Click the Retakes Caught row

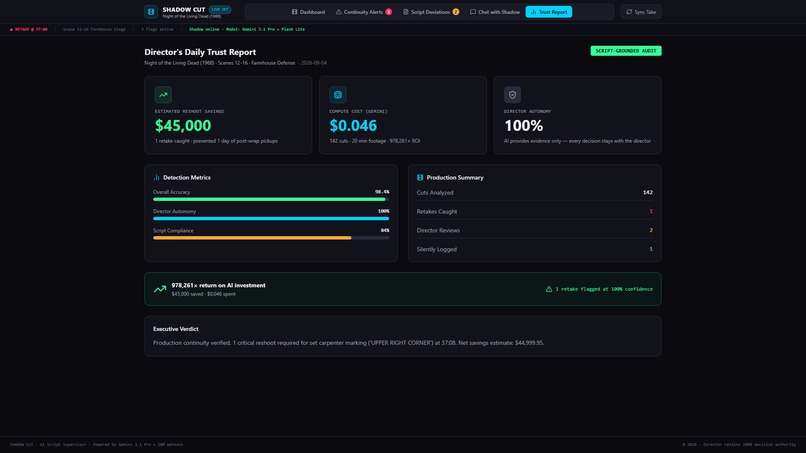(535, 211)
